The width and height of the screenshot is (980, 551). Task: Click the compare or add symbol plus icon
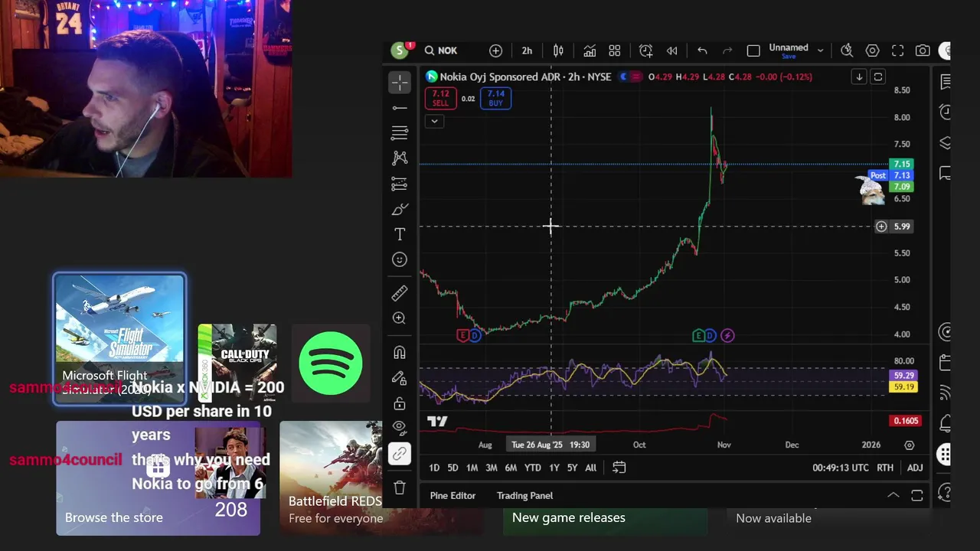tap(496, 51)
